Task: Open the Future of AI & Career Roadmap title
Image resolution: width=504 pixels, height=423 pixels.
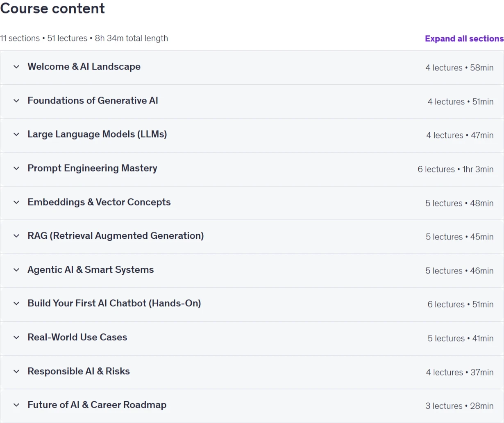Action: (x=97, y=405)
